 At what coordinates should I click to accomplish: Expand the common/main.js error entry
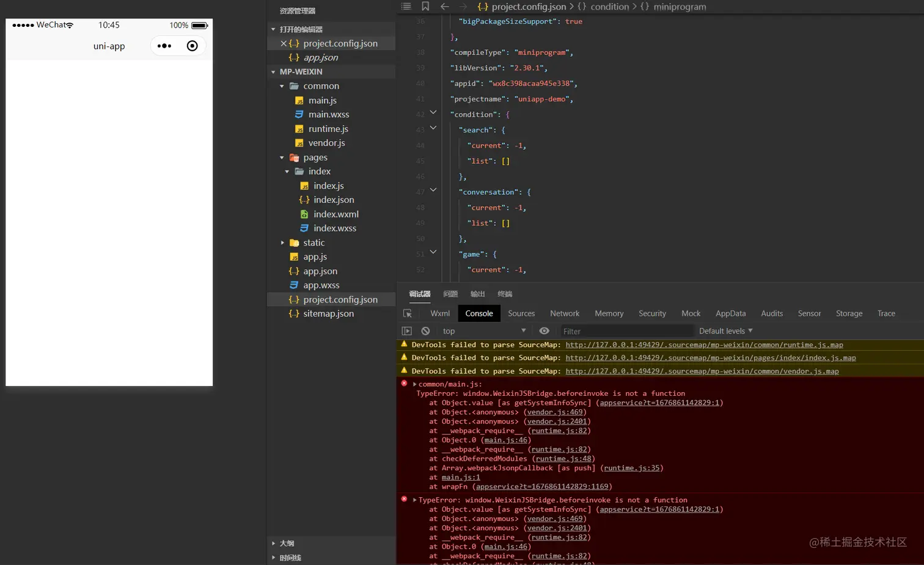[x=414, y=384]
